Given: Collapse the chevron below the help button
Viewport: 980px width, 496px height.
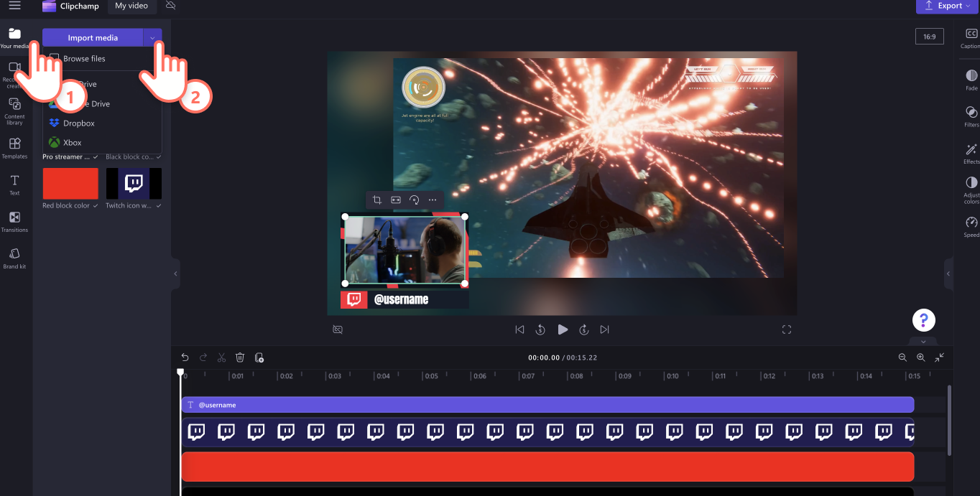Looking at the screenshot, I should pyautogui.click(x=923, y=341).
